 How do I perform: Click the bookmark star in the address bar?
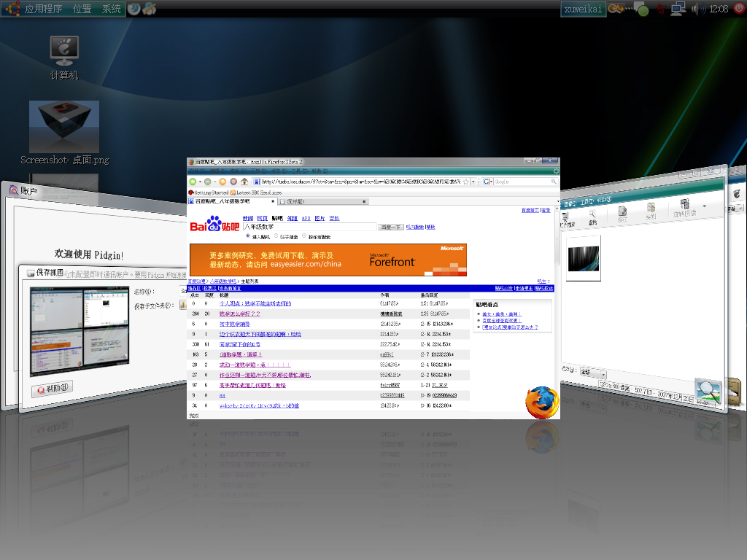466,182
